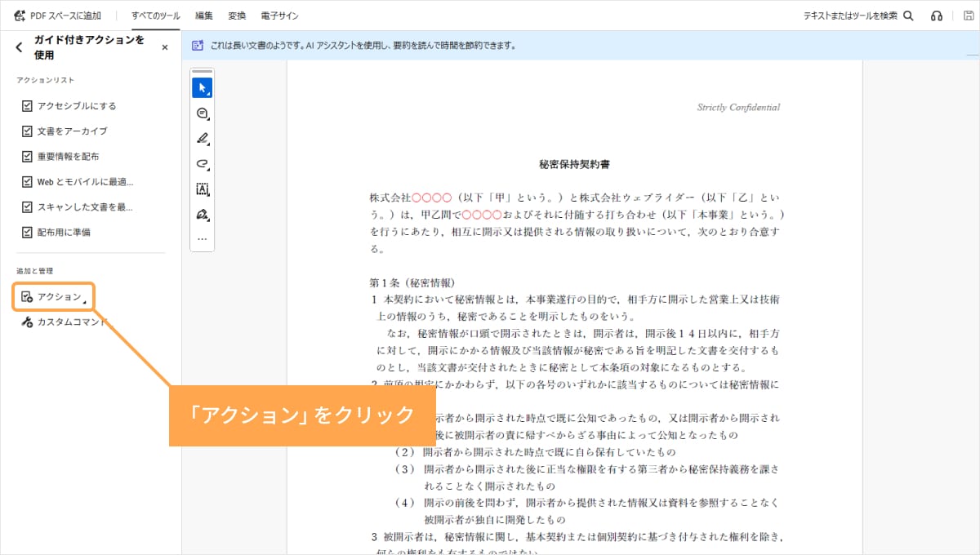The image size is (980, 555).
Task: Click the PDF スペースに追加 icon
Action: [20, 16]
